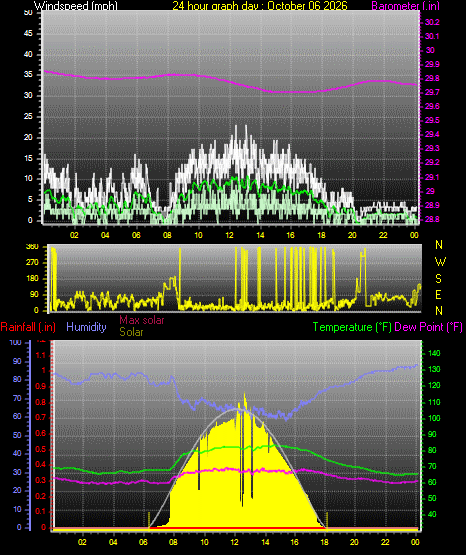Click the "45" windspeed axis value
This screenshot has width=466, height=555.
(x=28, y=34)
